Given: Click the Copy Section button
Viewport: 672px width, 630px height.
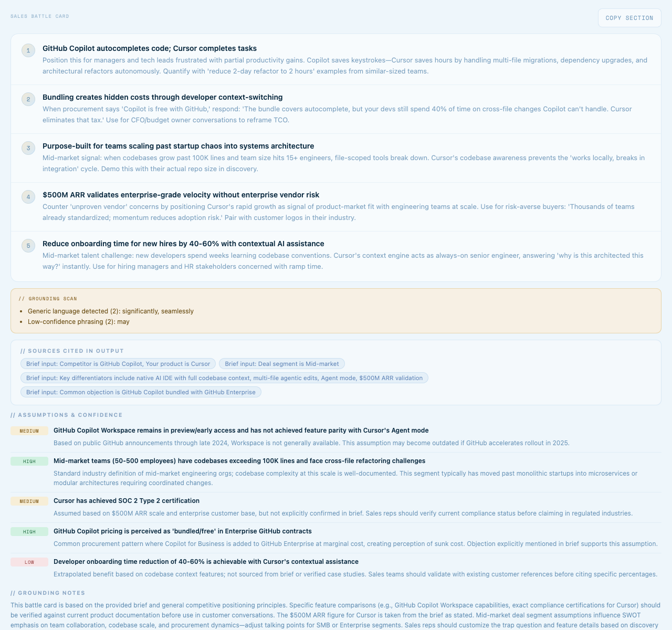Looking at the screenshot, I should (x=629, y=18).
